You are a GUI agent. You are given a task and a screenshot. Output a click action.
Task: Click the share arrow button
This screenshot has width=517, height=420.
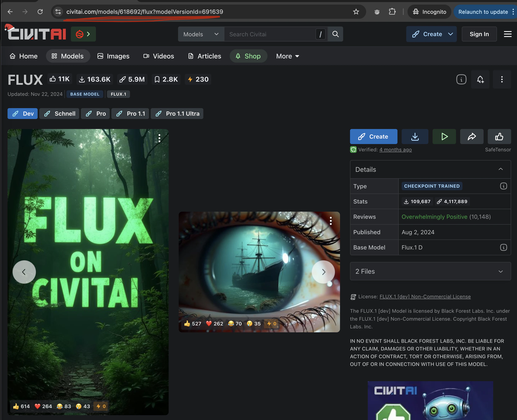point(471,137)
